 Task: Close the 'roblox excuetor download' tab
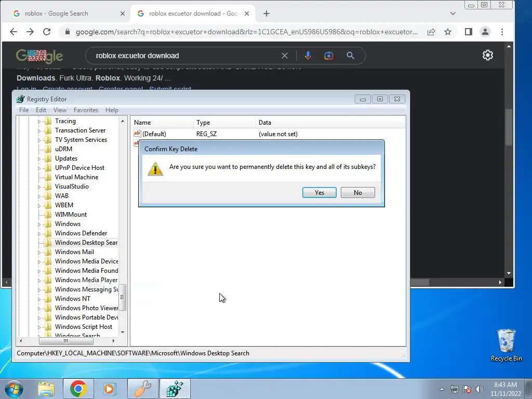[247, 14]
